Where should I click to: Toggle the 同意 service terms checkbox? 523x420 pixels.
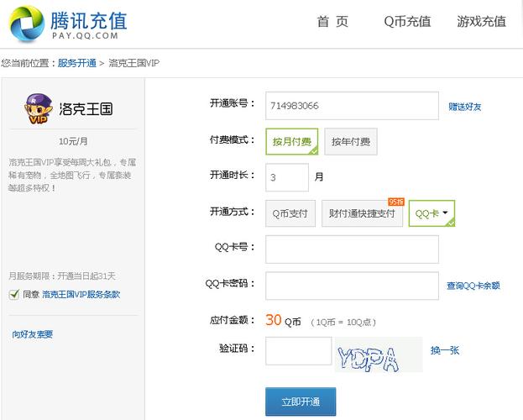[x=14, y=295]
